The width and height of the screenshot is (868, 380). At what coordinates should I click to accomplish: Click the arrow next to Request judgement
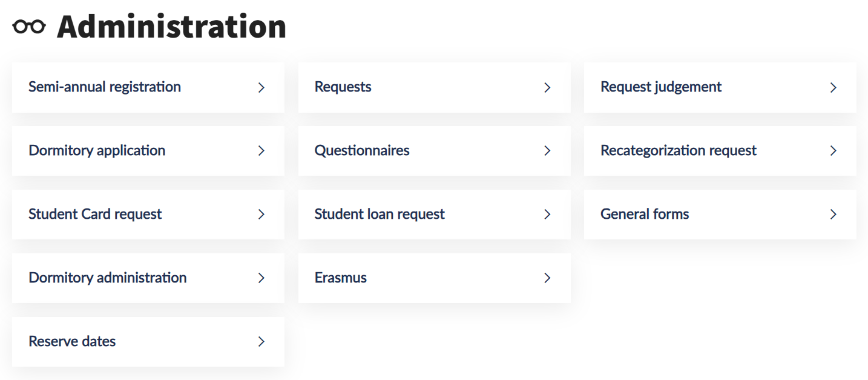point(833,88)
